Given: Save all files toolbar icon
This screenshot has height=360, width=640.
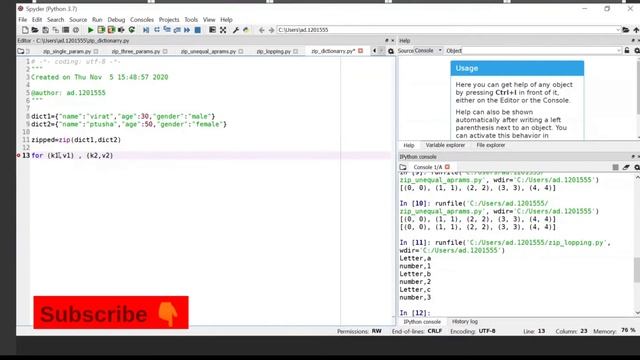Looking at the screenshot, I should point(55,30).
